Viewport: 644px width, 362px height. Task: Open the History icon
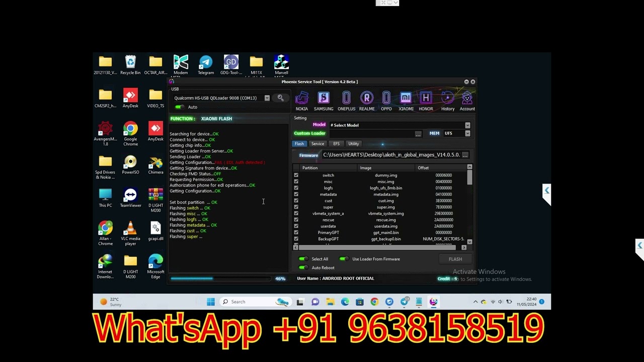click(447, 98)
